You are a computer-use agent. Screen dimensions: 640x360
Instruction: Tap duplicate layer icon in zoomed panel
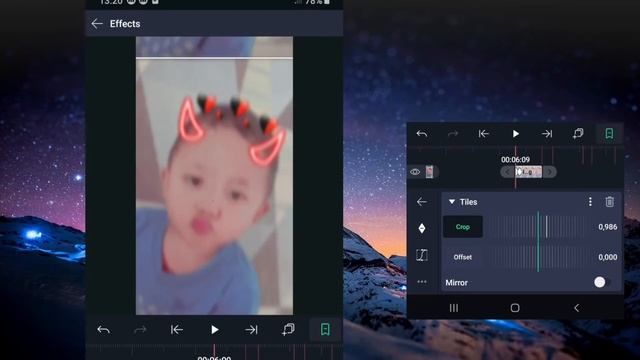point(578,133)
